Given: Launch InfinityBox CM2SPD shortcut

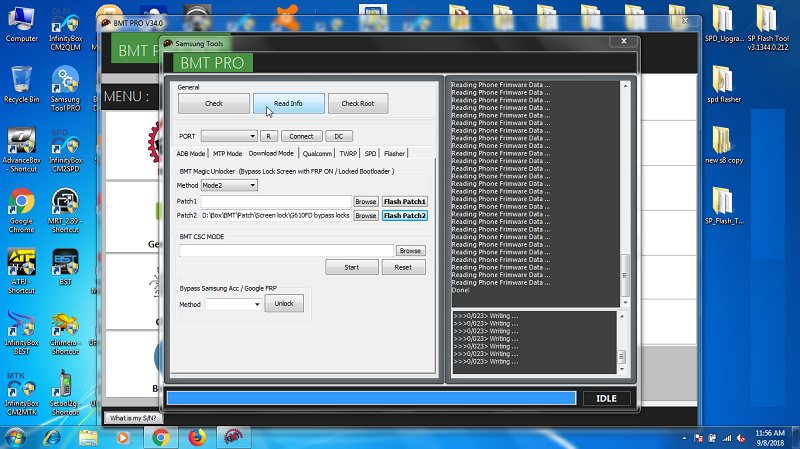Looking at the screenshot, I should (65, 150).
